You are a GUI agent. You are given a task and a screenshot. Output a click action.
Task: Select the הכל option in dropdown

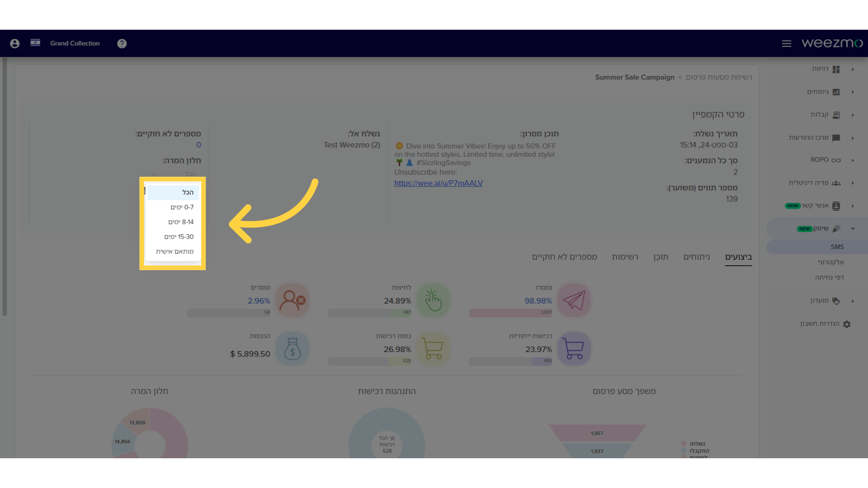[x=173, y=192]
